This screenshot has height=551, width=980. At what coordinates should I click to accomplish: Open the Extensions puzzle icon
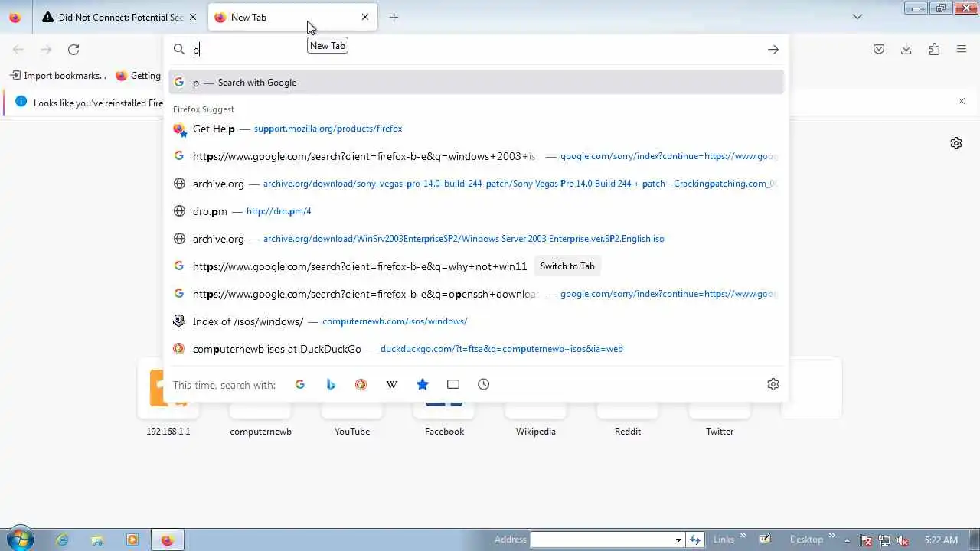934,50
